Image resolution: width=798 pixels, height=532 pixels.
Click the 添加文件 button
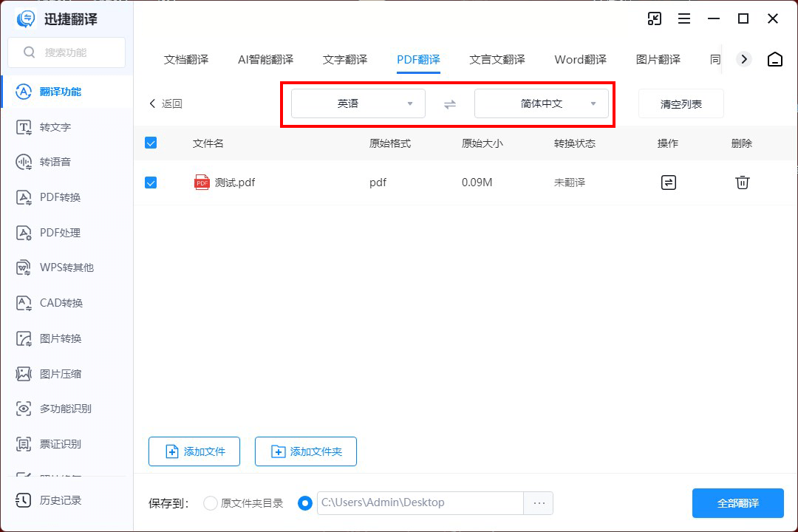click(194, 451)
